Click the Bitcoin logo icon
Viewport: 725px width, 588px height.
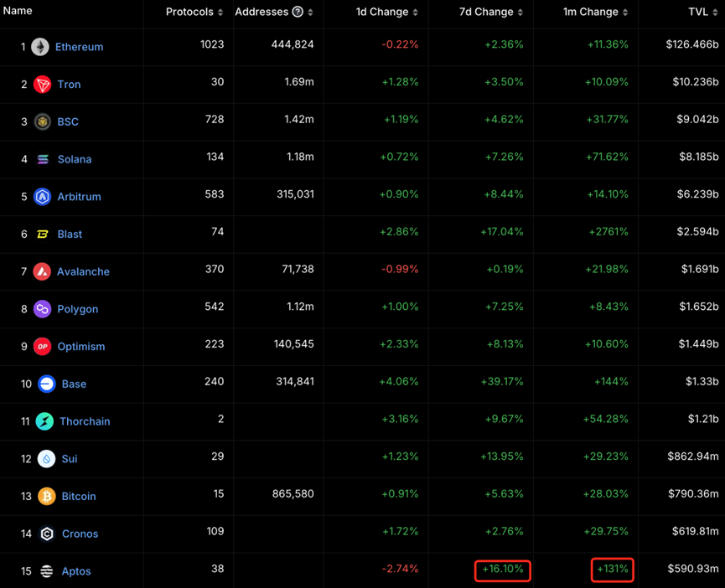(47, 496)
